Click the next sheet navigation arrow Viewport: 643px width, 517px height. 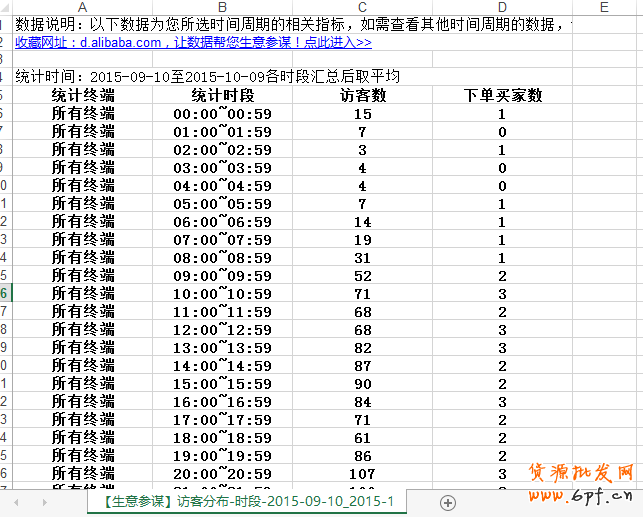point(44,502)
